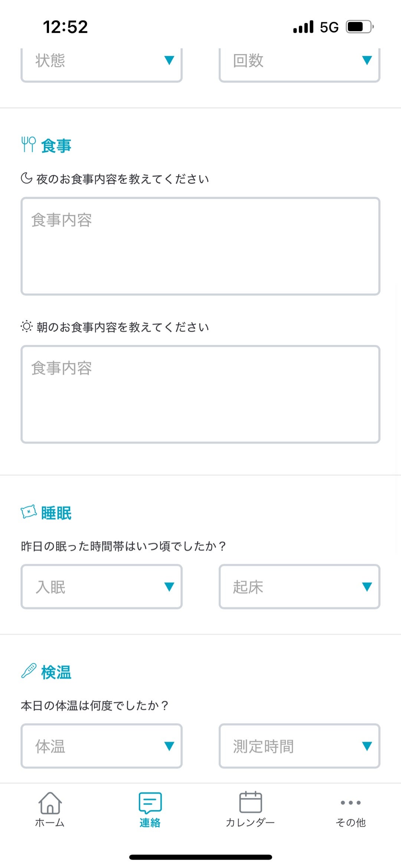
Task: Switch to the カレンダー tab label
Action: (x=251, y=823)
